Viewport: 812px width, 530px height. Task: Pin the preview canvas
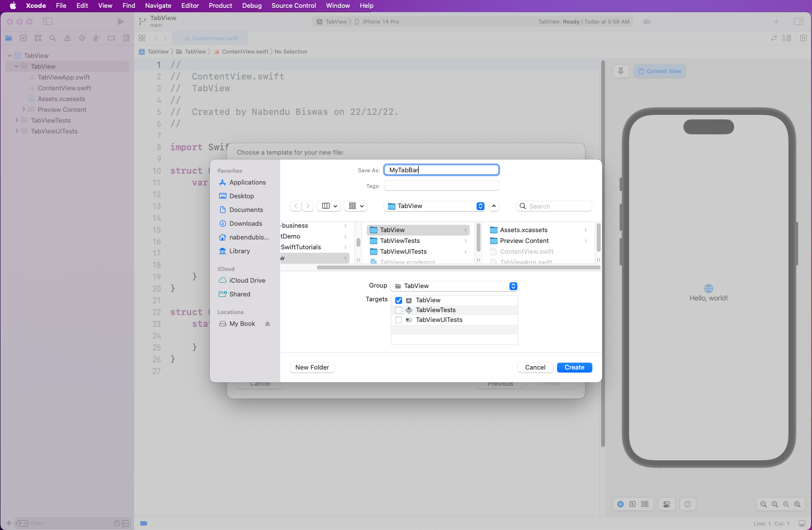tap(621, 72)
